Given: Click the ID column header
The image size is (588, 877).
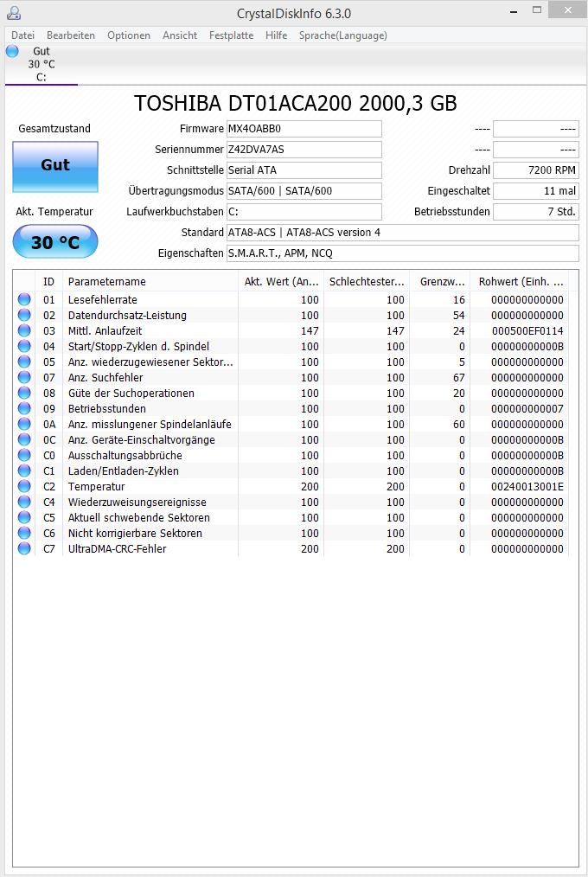Looking at the screenshot, I should 49,281.
